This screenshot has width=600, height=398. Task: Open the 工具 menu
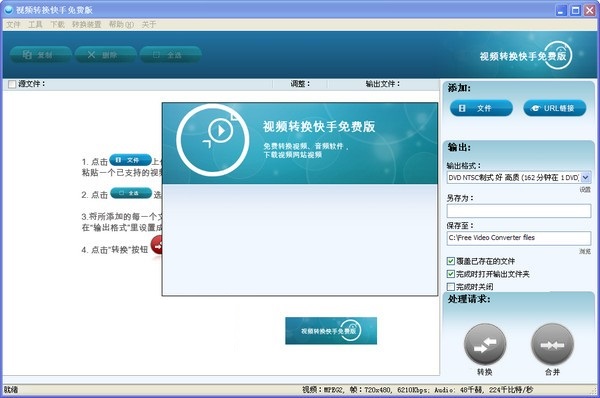coord(35,24)
